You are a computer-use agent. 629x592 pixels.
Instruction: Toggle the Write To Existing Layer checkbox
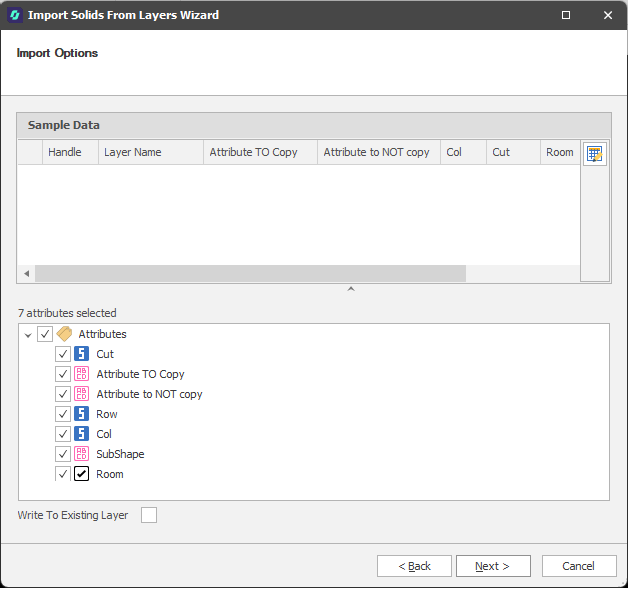149,515
